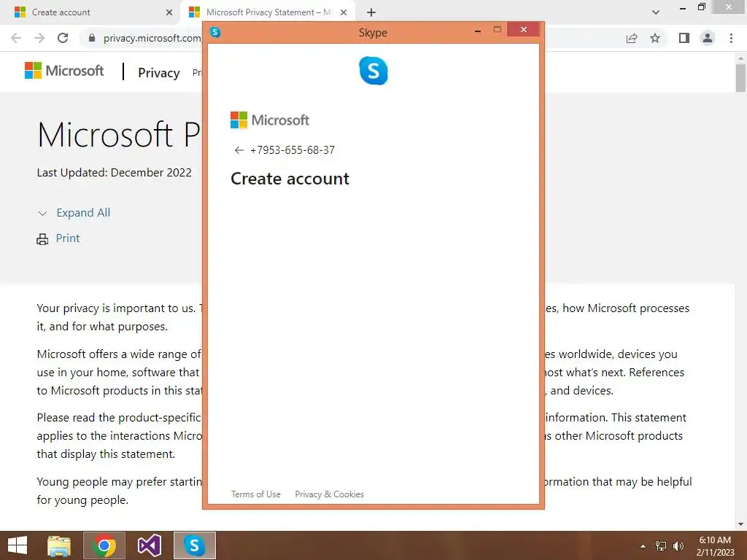
Task: Open File Explorer from the taskbar
Action: pos(59,545)
